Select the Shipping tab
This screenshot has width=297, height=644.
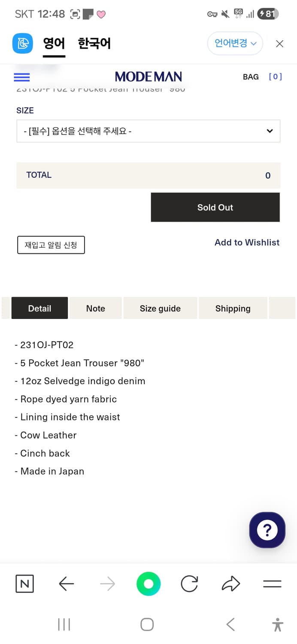point(233,308)
